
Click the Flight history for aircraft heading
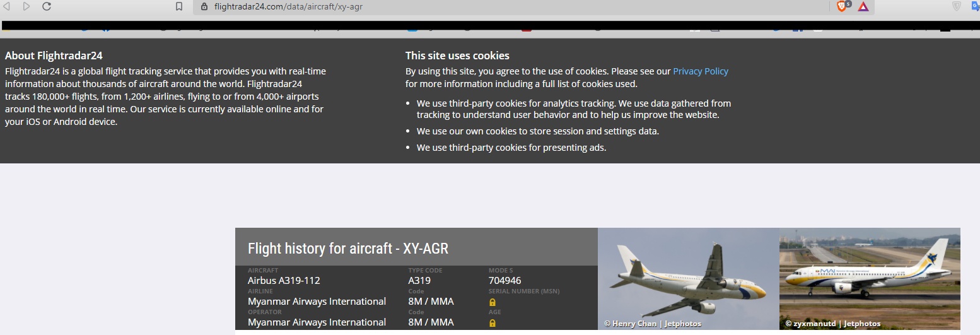[x=348, y=249]
